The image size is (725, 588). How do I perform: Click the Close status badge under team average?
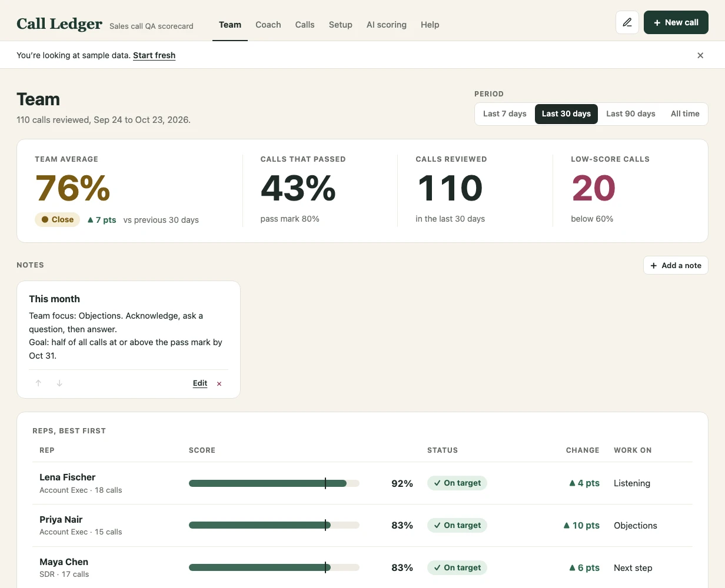(57, 220)
